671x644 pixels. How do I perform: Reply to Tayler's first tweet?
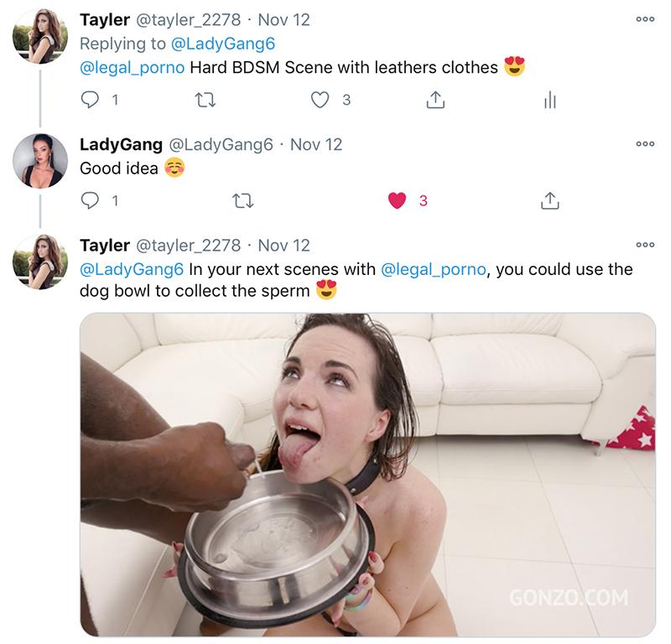point(91,101)
